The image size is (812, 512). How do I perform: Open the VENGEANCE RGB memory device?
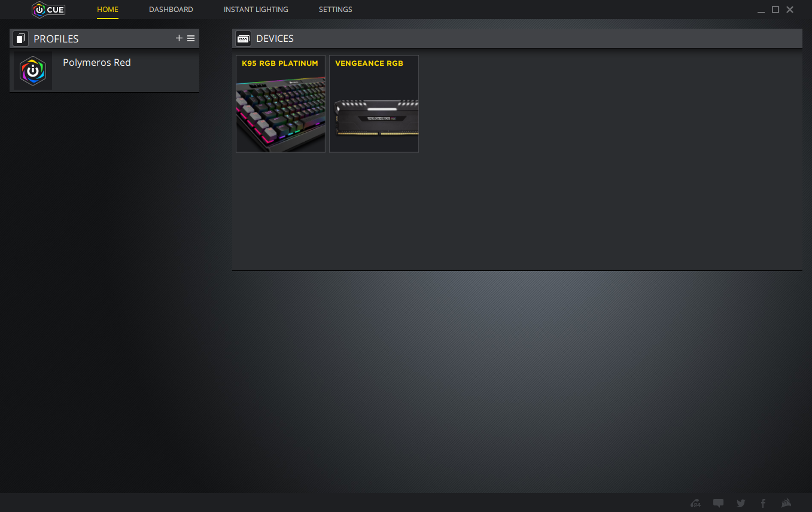pyautogui.click(x=374, y=104)
